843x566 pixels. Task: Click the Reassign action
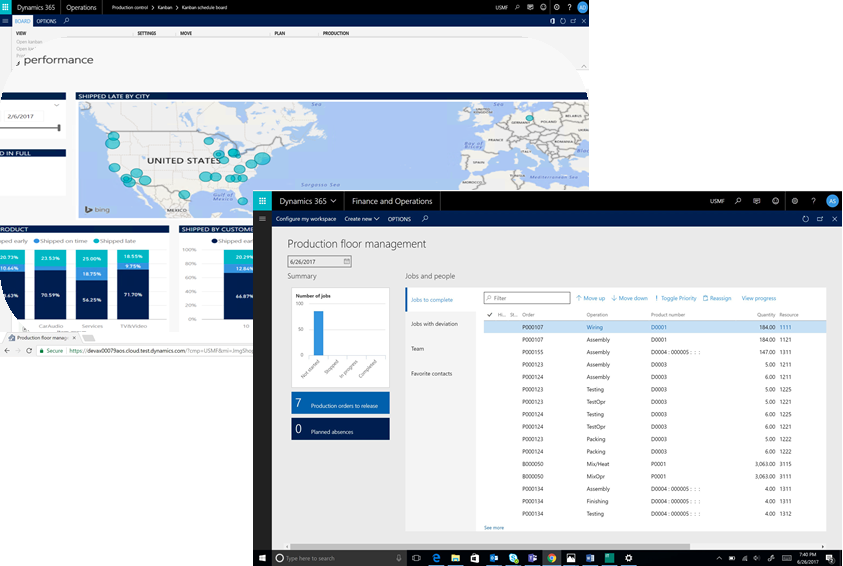coord(717,298)
